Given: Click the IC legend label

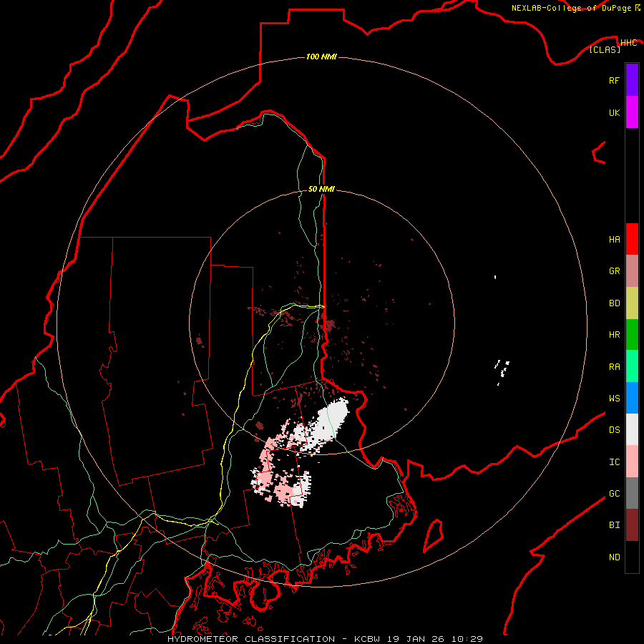Looking at the screenshot, I should click(614, 462).
